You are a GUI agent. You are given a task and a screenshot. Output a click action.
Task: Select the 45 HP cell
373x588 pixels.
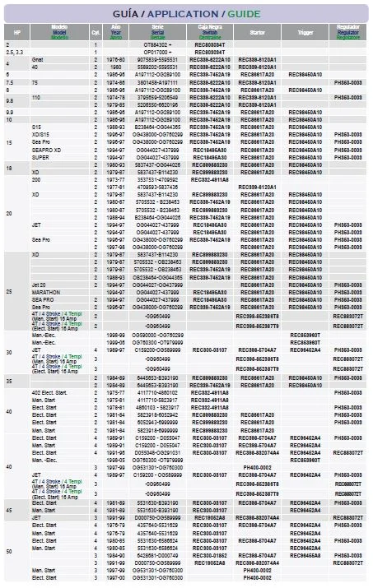(17, 511)
